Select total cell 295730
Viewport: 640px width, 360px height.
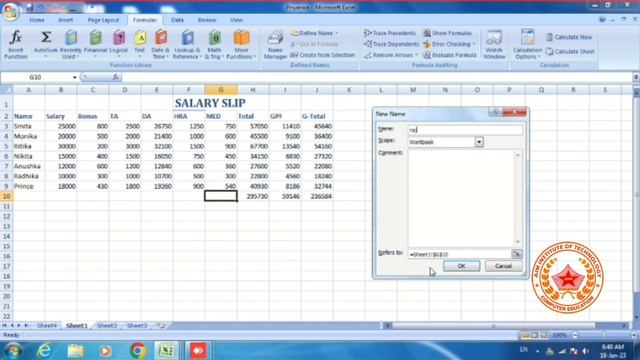click(253, 196)
